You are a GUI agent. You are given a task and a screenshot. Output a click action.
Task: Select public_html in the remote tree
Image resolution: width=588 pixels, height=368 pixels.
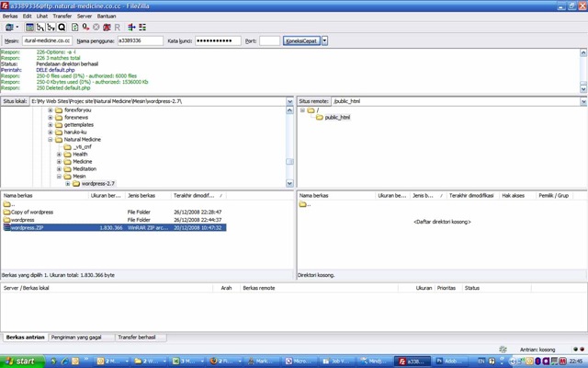click(337, 117)
